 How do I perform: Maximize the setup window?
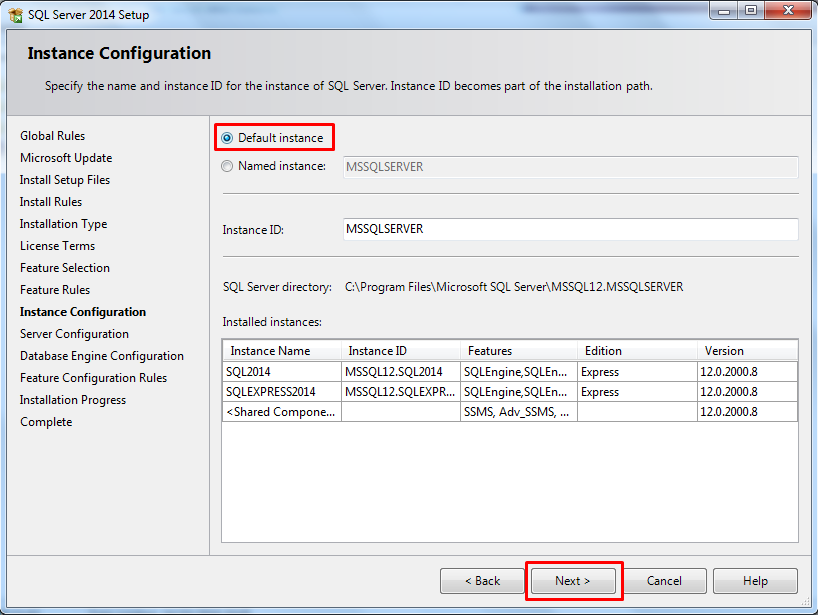(x=751, y=11)
